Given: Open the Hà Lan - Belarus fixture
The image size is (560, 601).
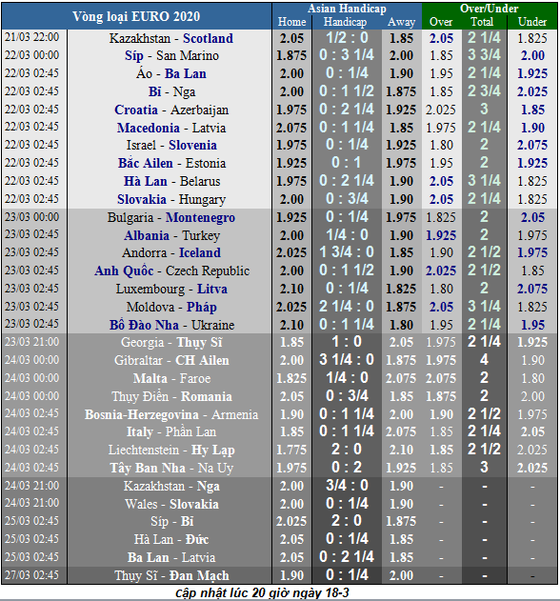Looking at the screenshot, I should [x=172, y=181].
